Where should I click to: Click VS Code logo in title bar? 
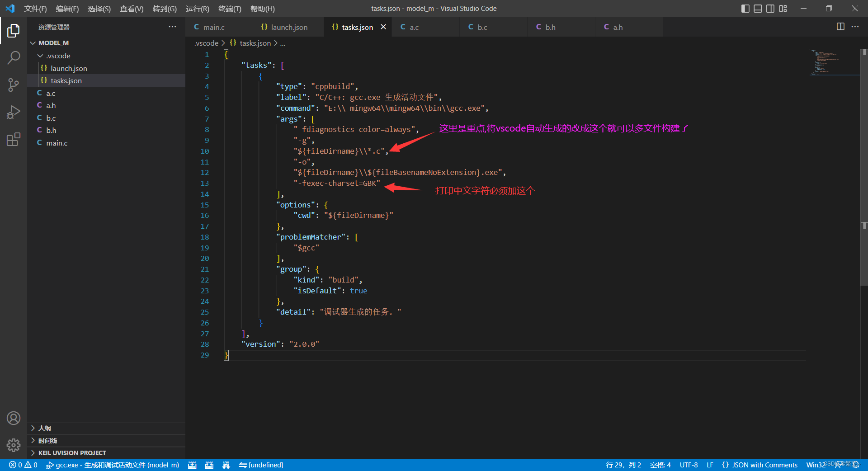[x=10, y=9]
